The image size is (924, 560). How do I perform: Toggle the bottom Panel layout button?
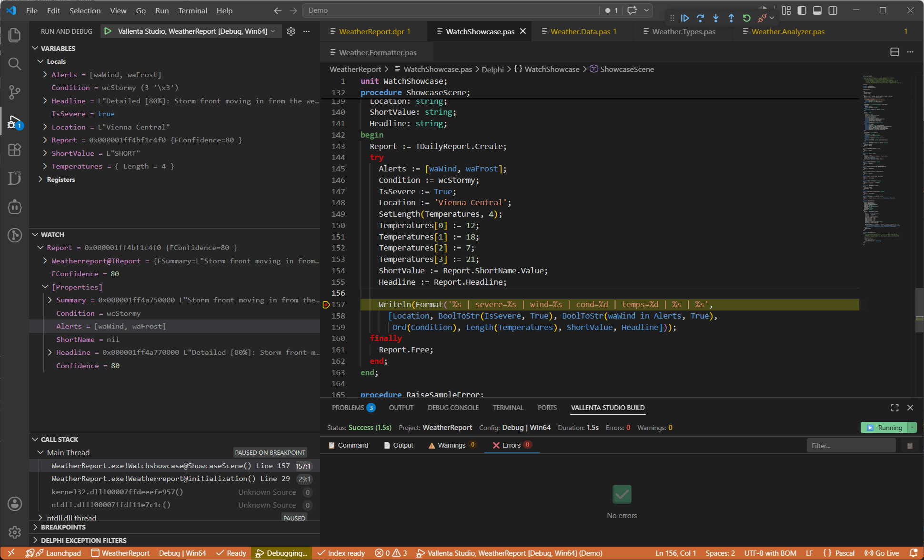(x=817, y=10)
